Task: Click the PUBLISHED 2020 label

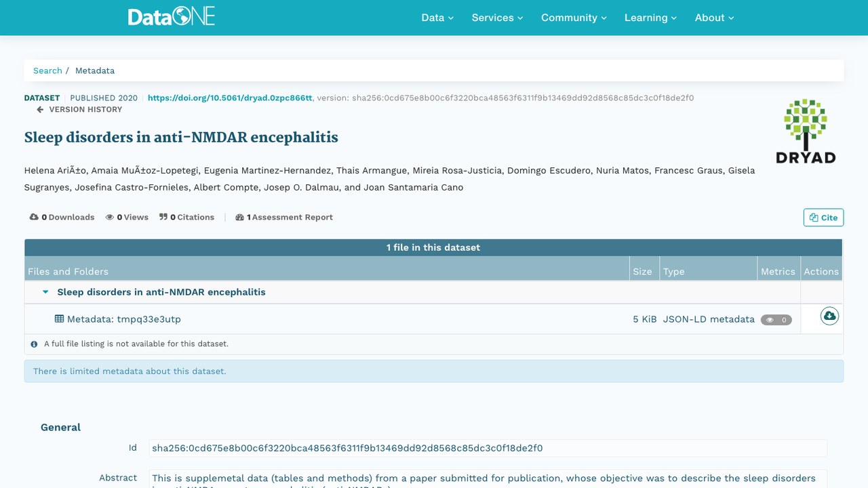Action: [x=104, y=98]
